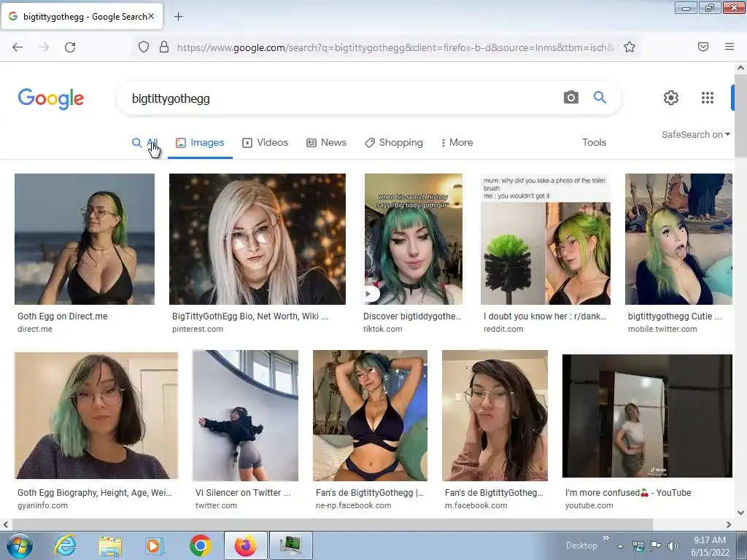Open the network tray icon
747x560 pixels.
coord(638,546)
